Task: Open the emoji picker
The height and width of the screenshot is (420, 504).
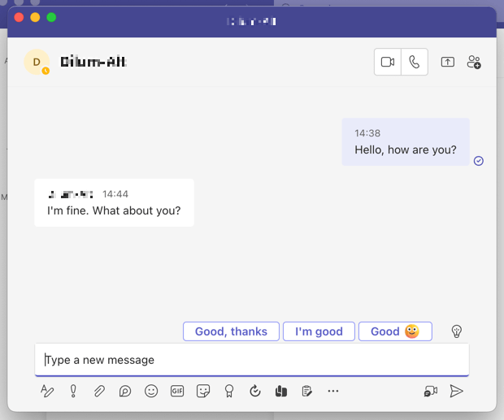Action: tap(151, 391)
